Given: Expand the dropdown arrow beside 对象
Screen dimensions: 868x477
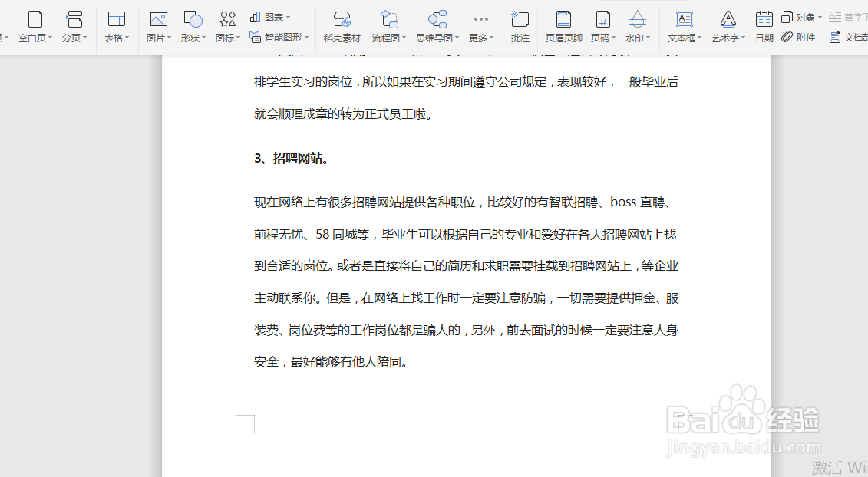Looking at the screenshot, I should [x=820, y=17].
